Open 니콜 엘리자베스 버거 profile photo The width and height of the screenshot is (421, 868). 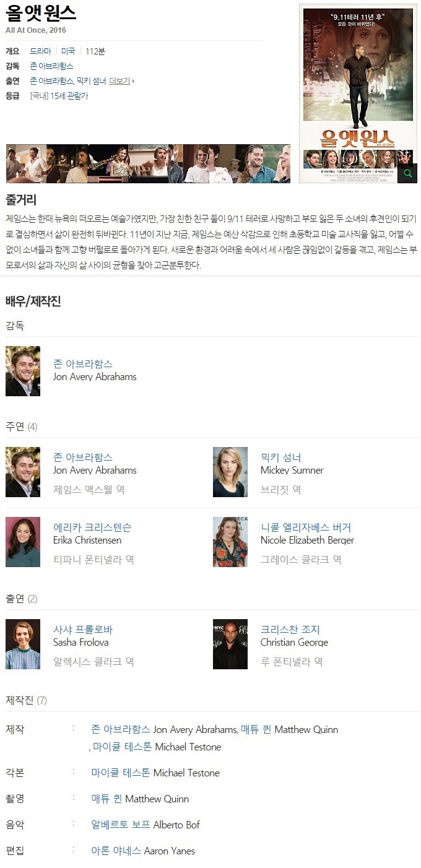pos(230,542)
